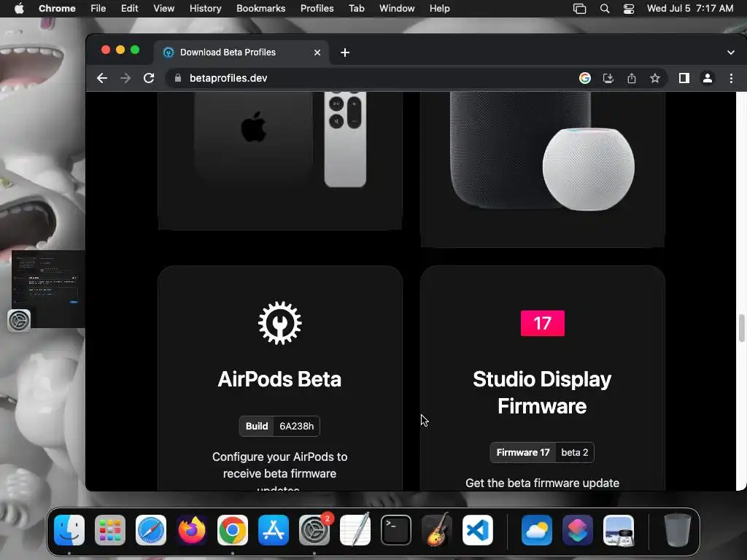Click the Google icon in address bar
Screen dimensions: 747x560
[x=584, y=78]
